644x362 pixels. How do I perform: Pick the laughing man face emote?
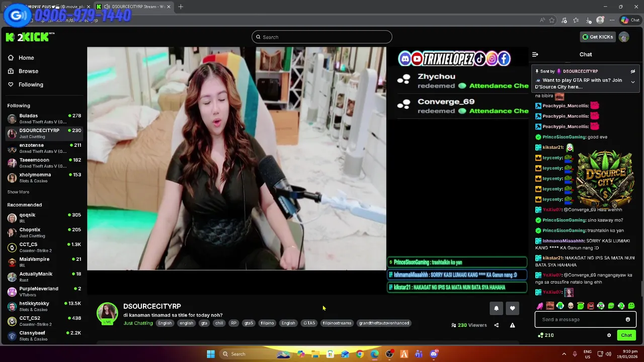pyautogui.click(x=550, y=306)
